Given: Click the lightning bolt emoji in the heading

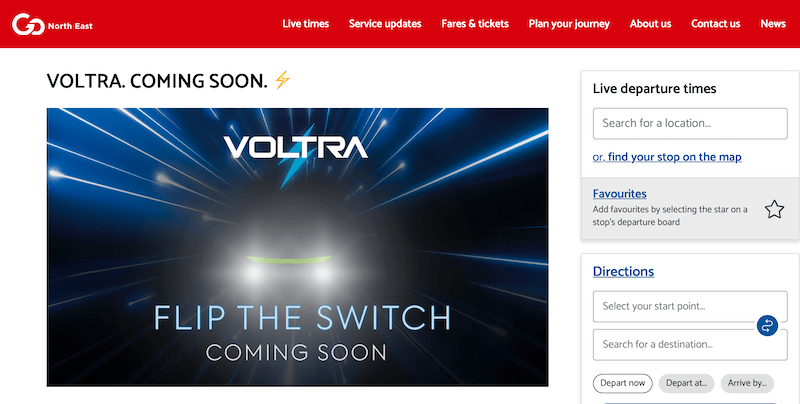Looking at the screenshot, I should click(282, 80).
